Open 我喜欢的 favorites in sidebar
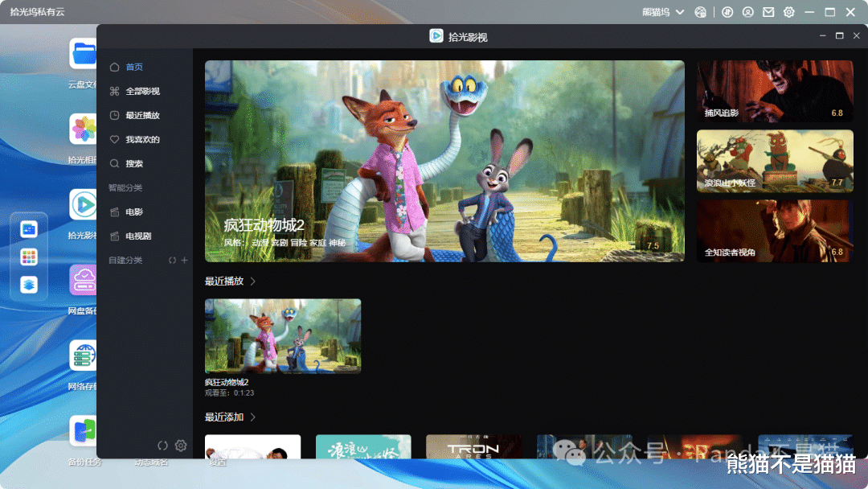Image resolution: width=868 pixels, height=489 pixels. point(142,140)
